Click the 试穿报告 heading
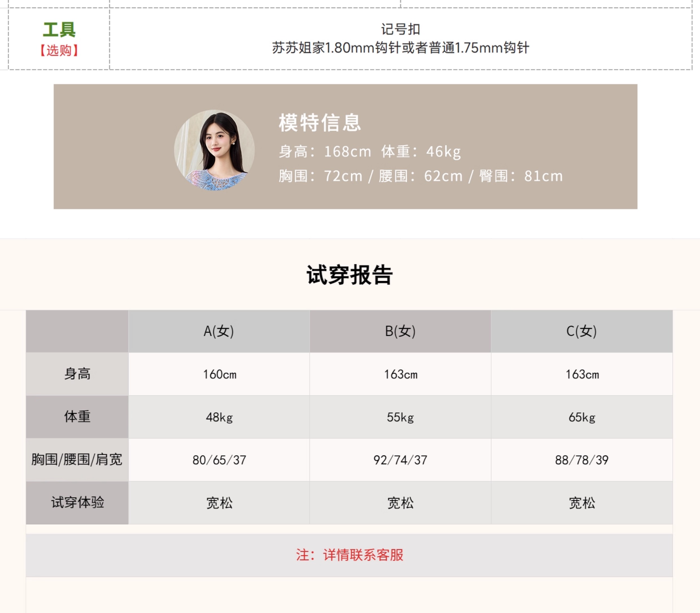 [x=349, y=275]
